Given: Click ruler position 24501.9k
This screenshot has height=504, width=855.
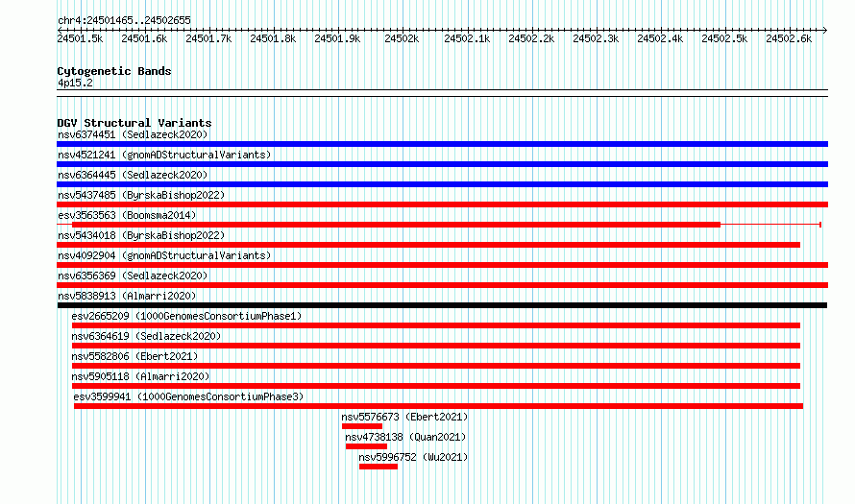Looking at the screenshot, I should coord(337,38).
